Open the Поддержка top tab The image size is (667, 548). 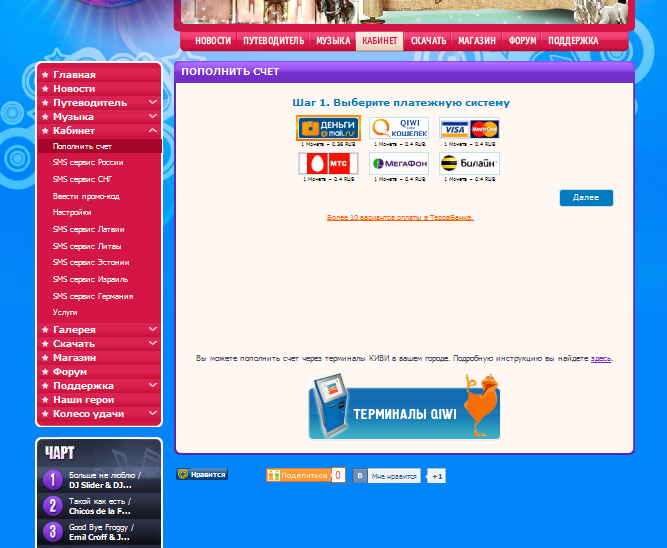[573, 41]
